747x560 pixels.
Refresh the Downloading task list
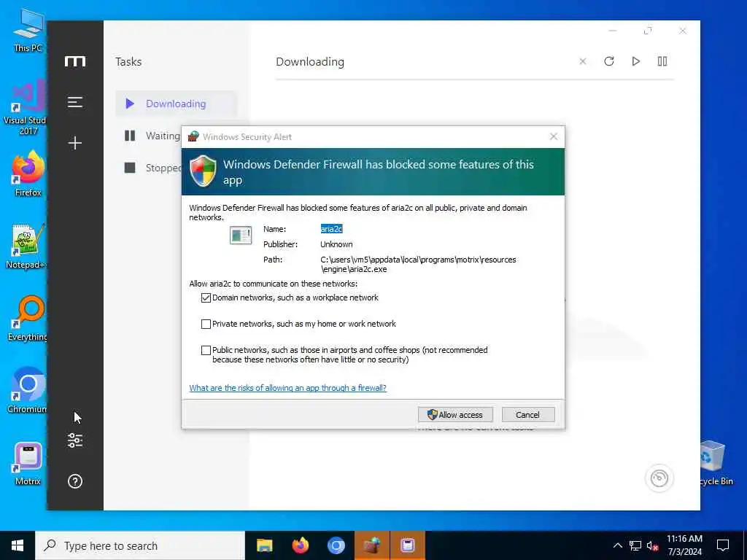[609, 61]
